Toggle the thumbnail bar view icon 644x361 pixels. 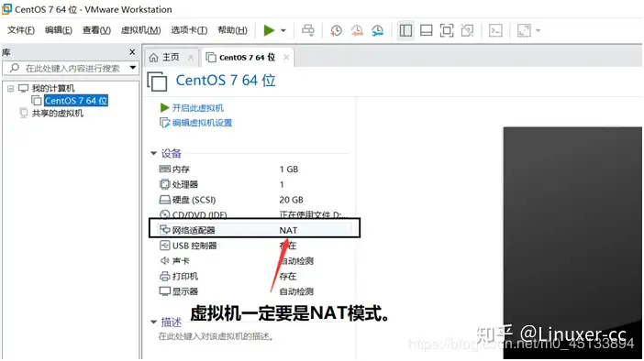427,30
